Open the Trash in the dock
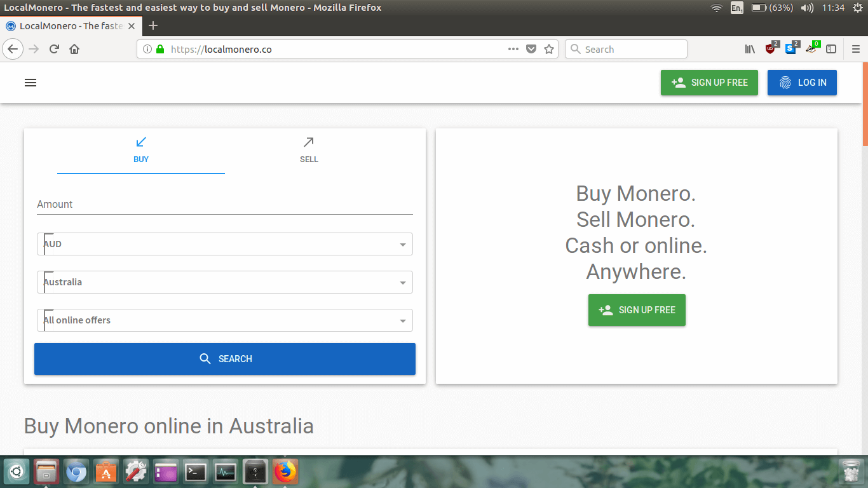The width and height of the screenshot is (868, 488). point(850,472)
